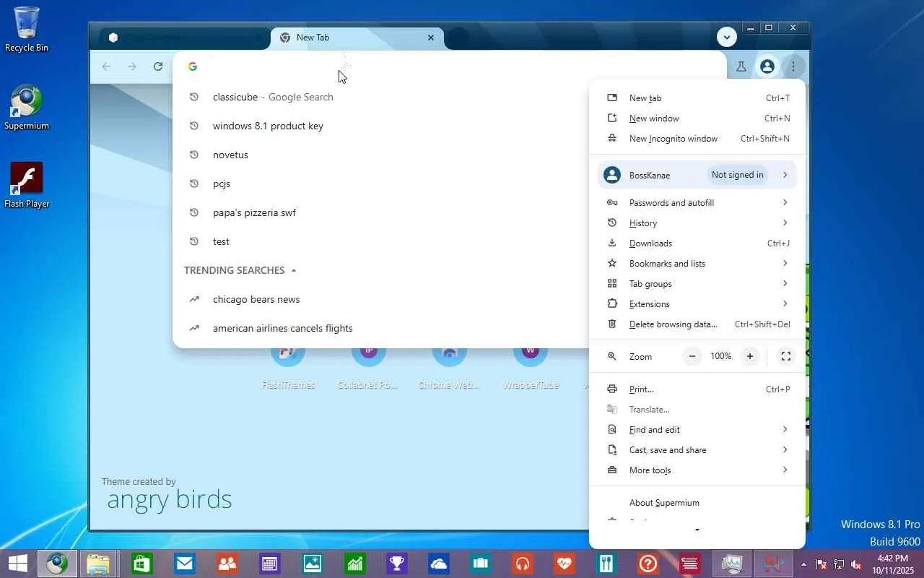The image size is (924, 578).
Task: Expand Bookmarks and lists submenu
Action: (697, 264)
